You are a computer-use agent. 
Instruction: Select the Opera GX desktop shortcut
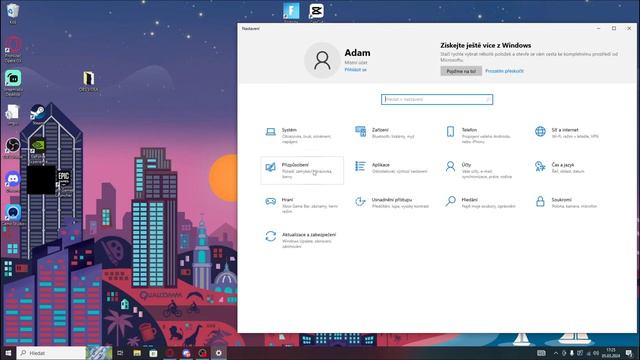13,49
